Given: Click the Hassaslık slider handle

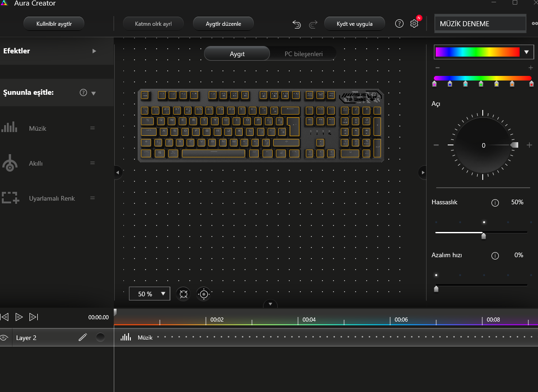Looking at the screenshot, I should click(484, 236).
